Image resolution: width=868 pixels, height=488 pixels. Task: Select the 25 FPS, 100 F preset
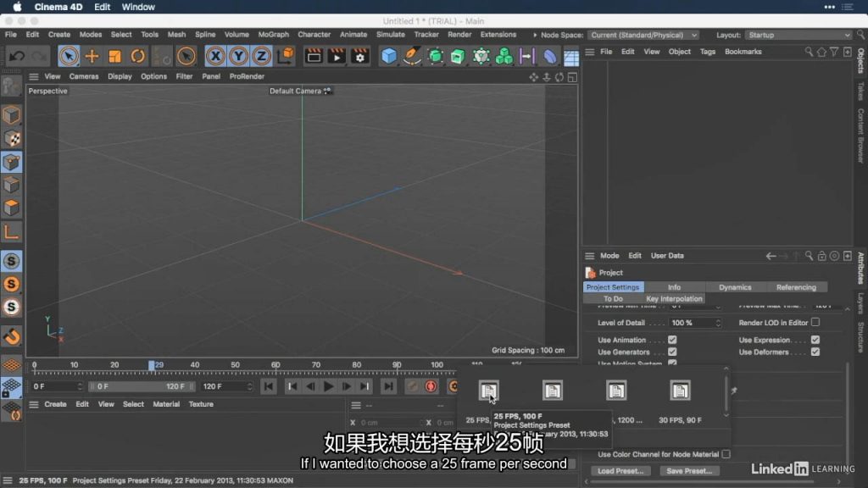488,391
